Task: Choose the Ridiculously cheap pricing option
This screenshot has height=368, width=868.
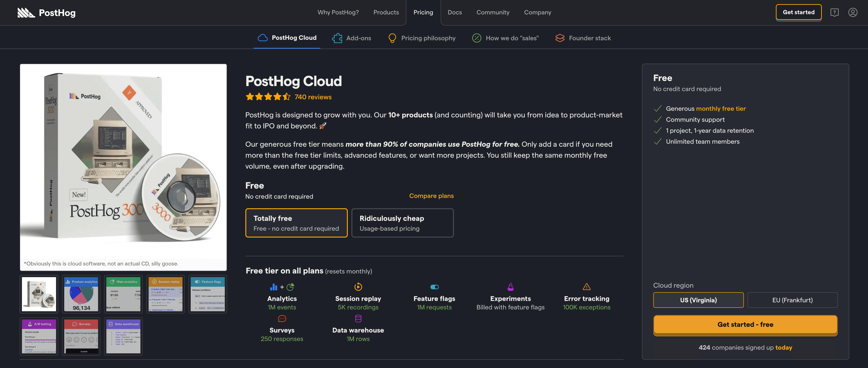Action: pyautogui.click(x=402, y=223)
